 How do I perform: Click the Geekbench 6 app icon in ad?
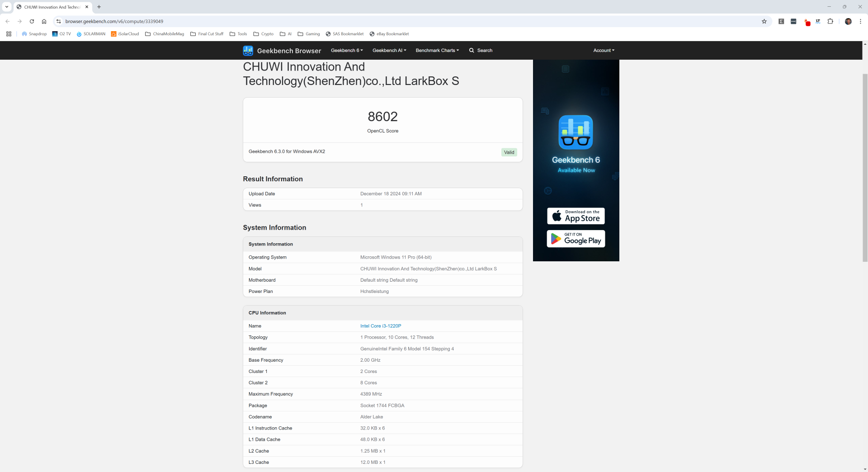(x=576, y=132)
